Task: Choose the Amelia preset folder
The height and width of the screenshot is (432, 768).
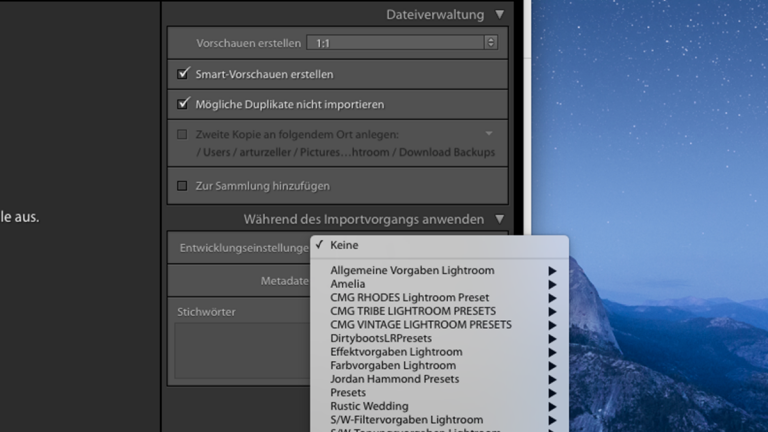Action: 348,284
